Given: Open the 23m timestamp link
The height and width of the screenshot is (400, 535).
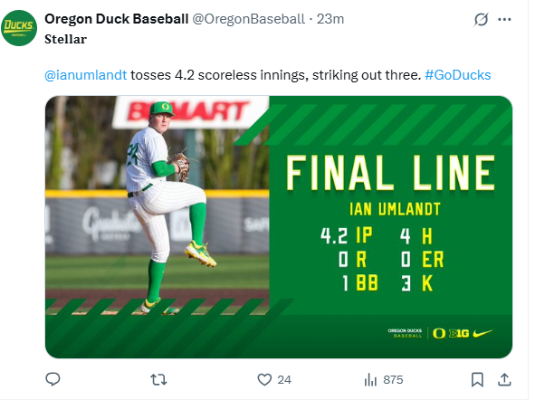Looking at the screenshot, I should coord(330,19).
